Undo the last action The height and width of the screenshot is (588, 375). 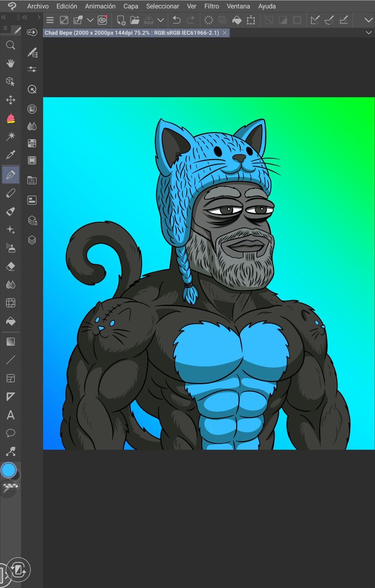point(176,20)
